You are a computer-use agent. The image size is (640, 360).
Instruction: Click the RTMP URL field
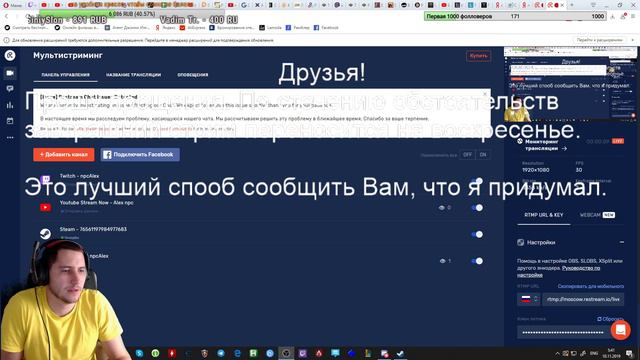(x=583, y=299)
